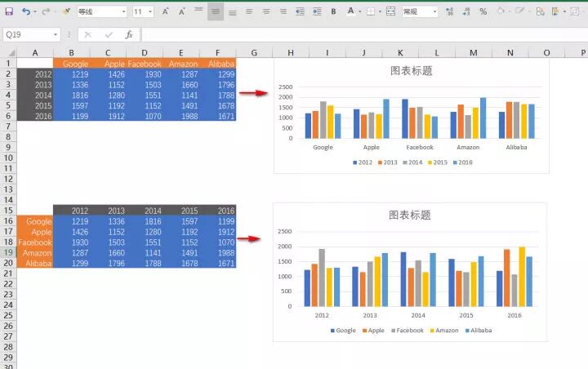The height and width of the screenshot is (369, 588).
Task: Click the formula bar Enter checkmark
Action: pyautogui.click(x=109, y=35)
